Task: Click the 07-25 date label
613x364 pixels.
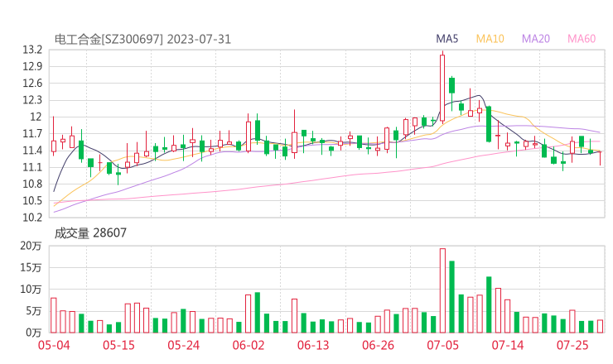Action: [572, 346]
